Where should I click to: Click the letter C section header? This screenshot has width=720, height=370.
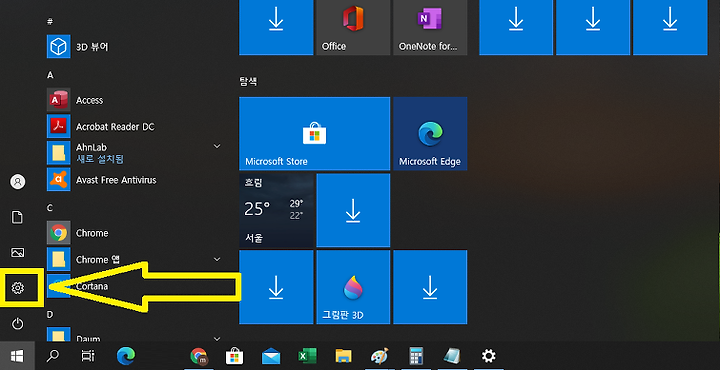50,208
